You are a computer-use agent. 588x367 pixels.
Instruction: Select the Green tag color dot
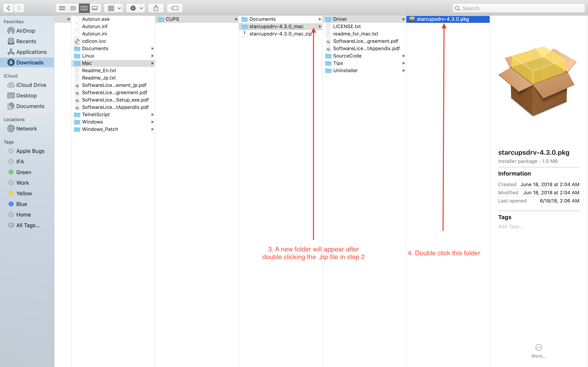(x=11, y=172)
